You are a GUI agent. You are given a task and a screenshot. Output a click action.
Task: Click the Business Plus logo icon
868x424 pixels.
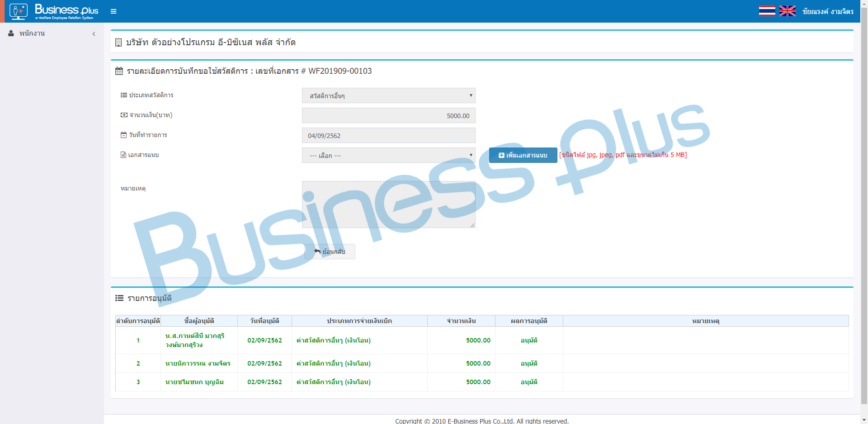tap(19, 11)
